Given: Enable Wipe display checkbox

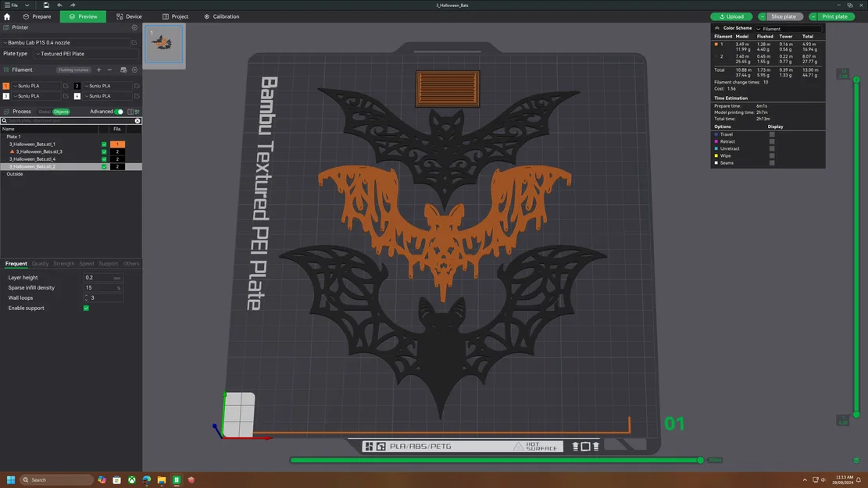Looking at the screenshot, I should (x=772, y=156).
